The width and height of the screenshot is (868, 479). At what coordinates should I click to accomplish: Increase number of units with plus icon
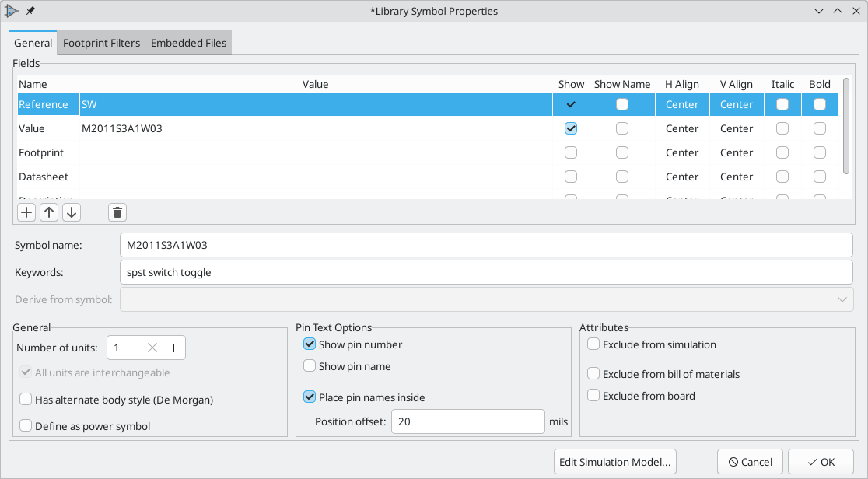click(x=173, y=348)
